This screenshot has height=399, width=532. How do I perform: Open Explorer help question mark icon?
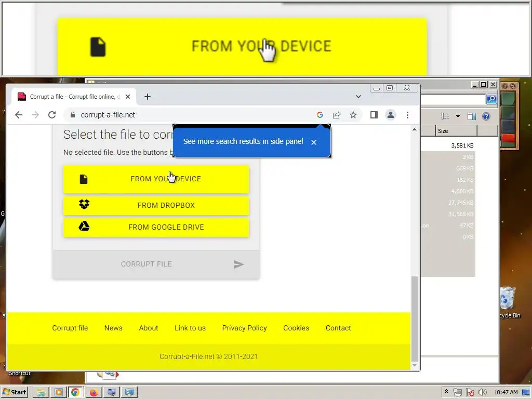(x=486, y=116)
